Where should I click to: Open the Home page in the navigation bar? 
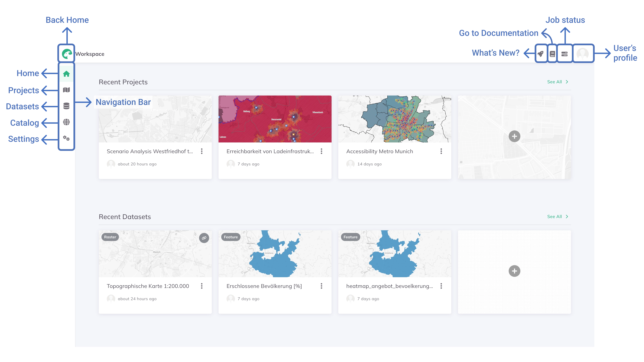(66, 74)
